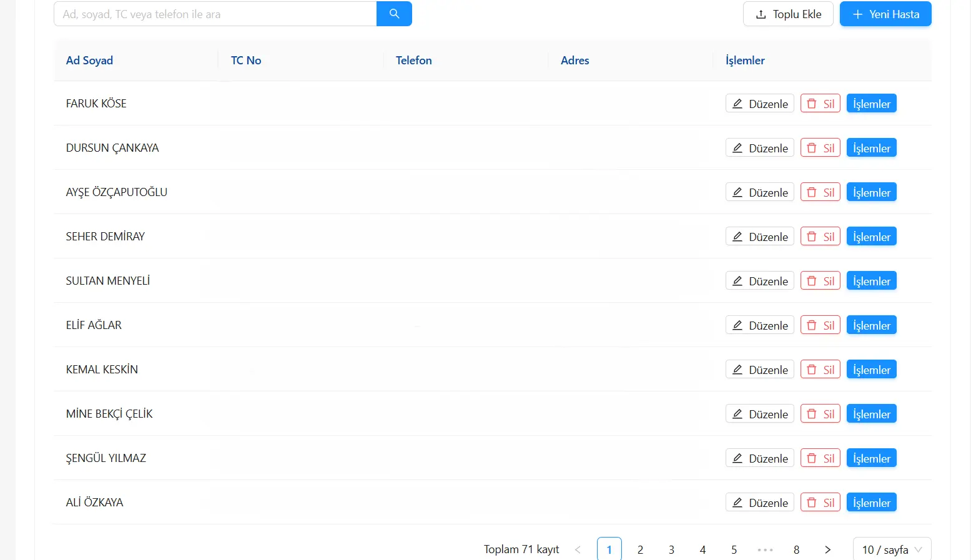This screenshot has height=560, width=971.
Task: Focus the patient search input field
Action: pyautogui.click(x=215, y=14)
